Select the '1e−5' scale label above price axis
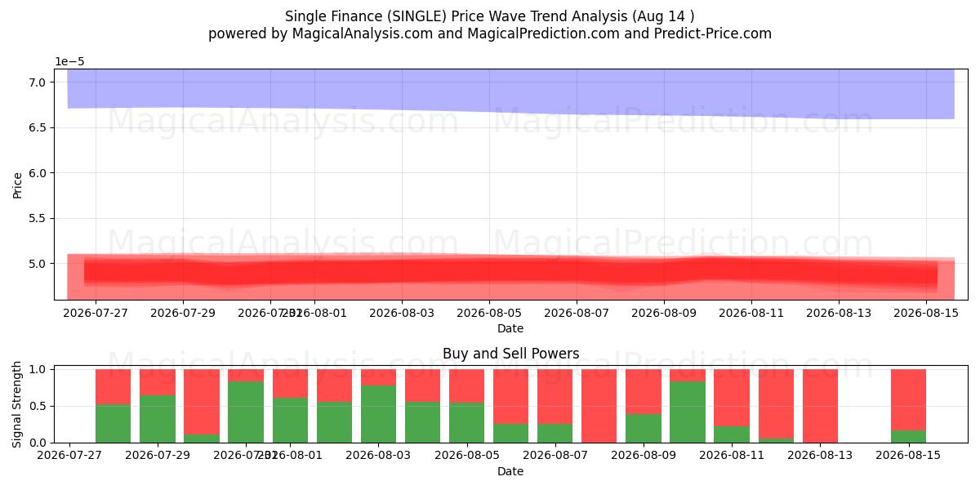This screenshot has height=490, width=980. pyautogui.click(x=69, y=61)
